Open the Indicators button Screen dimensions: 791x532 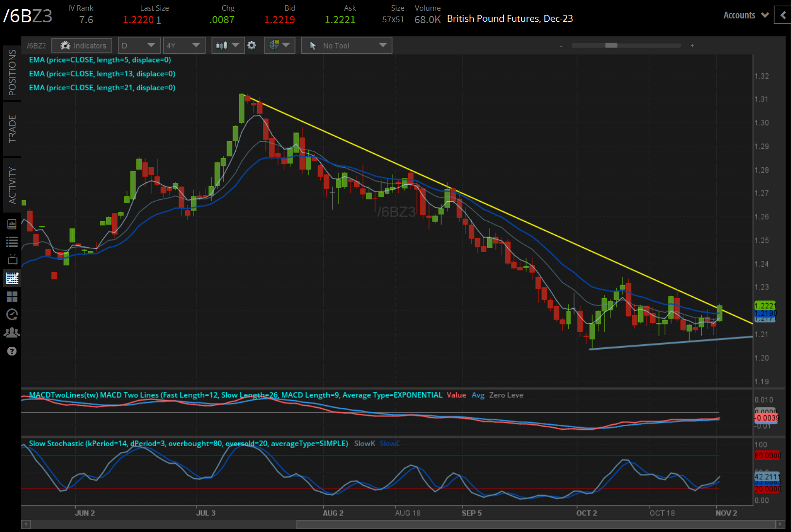point(82,46)
